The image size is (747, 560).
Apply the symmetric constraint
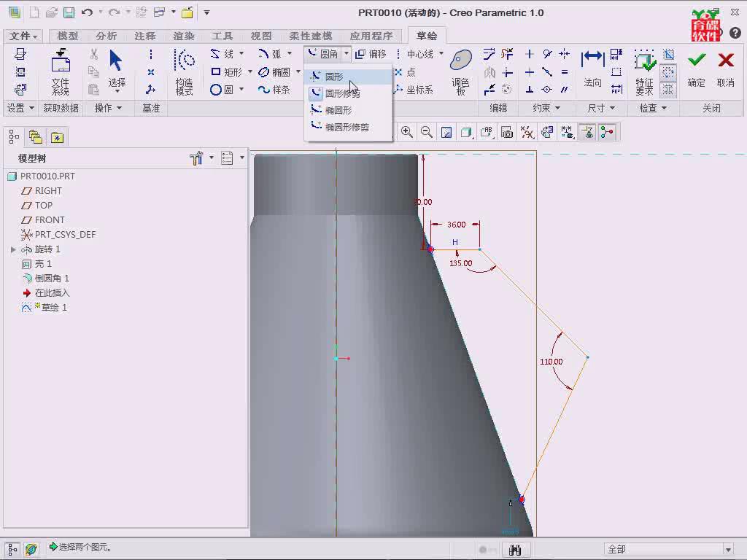(x=565, y=54)
